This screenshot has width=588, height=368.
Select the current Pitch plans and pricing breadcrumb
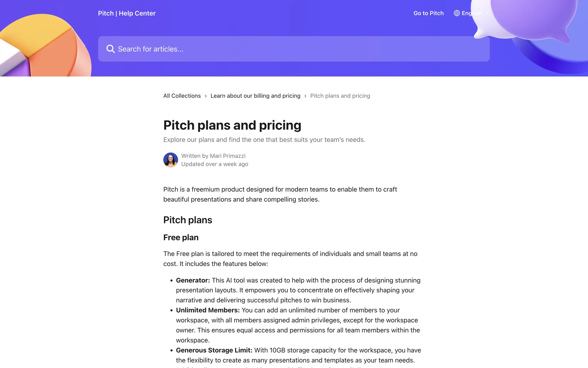pos(340,96)
